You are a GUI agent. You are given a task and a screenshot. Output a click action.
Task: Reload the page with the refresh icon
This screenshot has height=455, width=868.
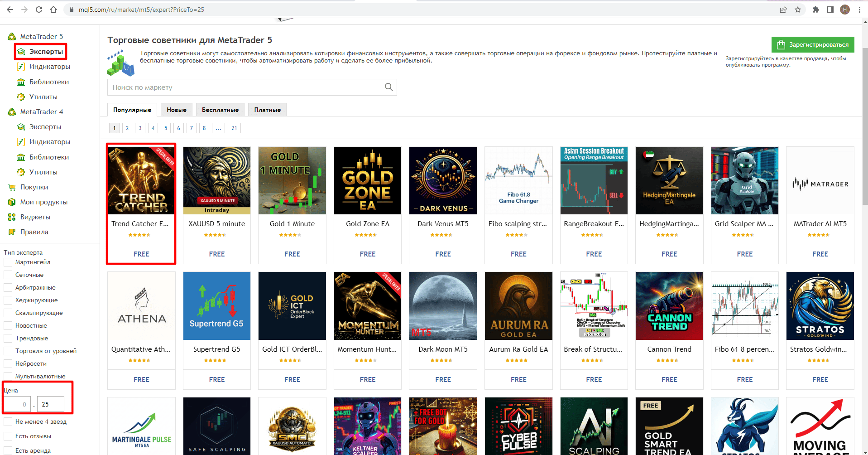(39, 10)
